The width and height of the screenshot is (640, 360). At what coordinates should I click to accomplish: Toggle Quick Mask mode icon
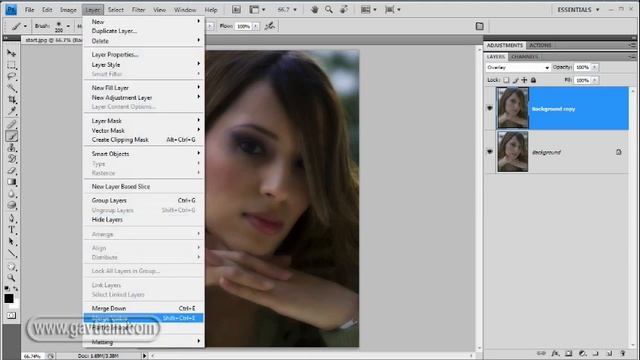point(11,316)
